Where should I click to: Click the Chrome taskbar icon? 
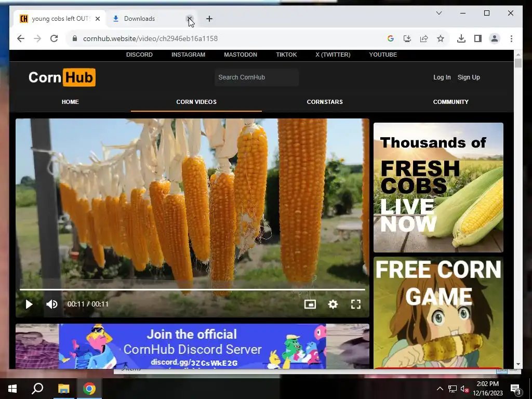(x=89, y=389)
